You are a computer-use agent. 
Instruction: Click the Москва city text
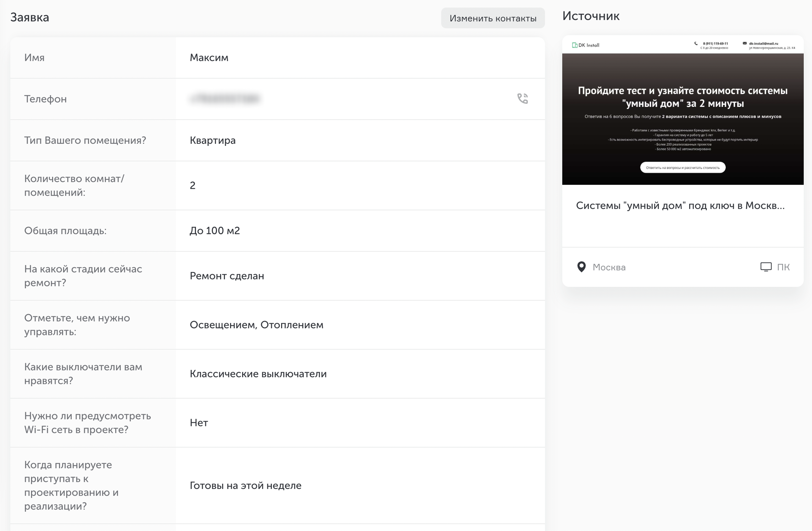tap(609, 267)
